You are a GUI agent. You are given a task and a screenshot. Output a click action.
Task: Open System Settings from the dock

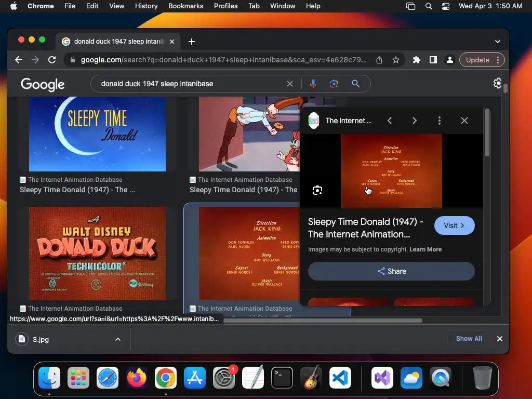[224, 378]
